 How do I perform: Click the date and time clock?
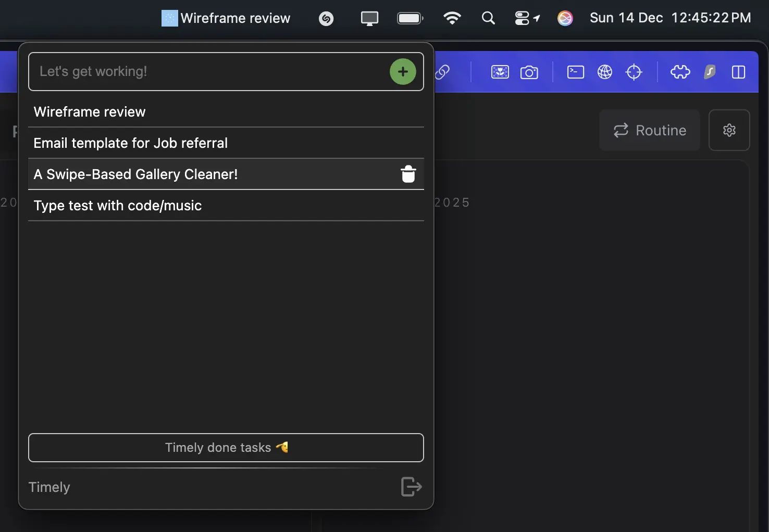coord(671,18)
